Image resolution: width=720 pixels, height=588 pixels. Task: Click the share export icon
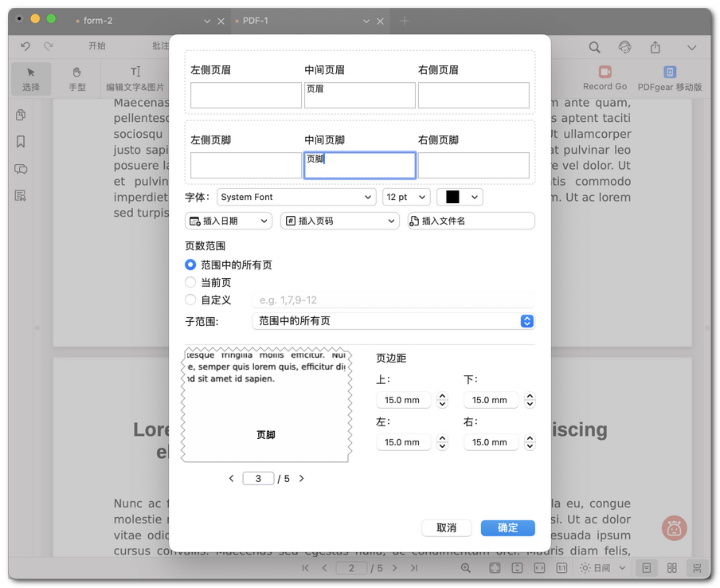coord(655,48)
